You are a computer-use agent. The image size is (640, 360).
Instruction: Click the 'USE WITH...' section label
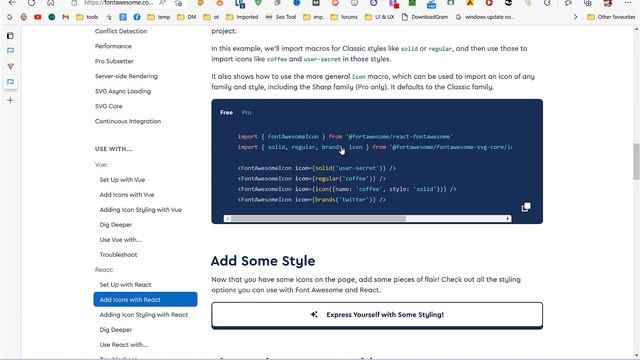click(113, 149)
